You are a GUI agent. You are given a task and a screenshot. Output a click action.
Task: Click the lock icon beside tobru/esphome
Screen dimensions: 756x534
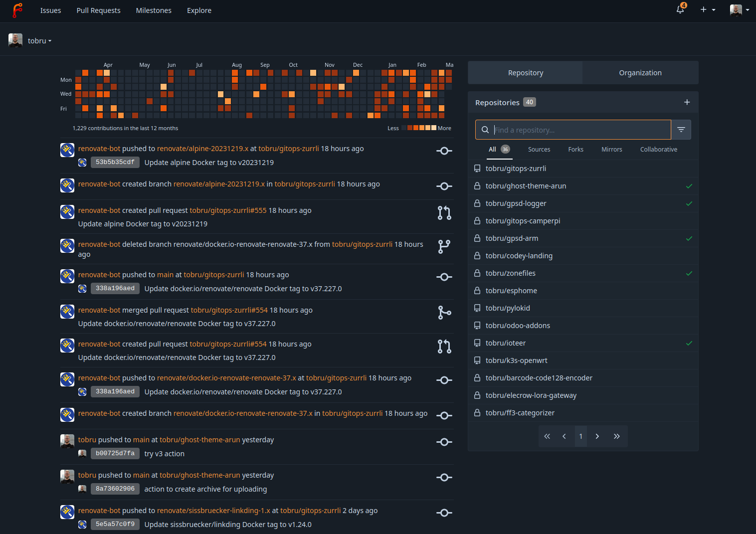click(x=477, y=290)
